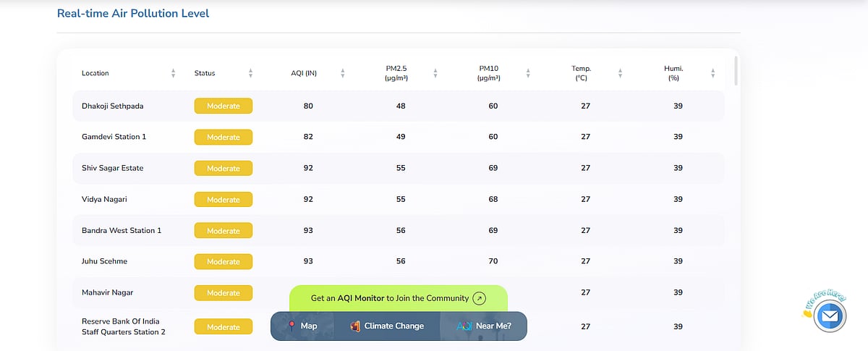The height and width of the screenshot is (351, 868).
Task: Click the table's vertical scrollbar
Action: [736, 71]
